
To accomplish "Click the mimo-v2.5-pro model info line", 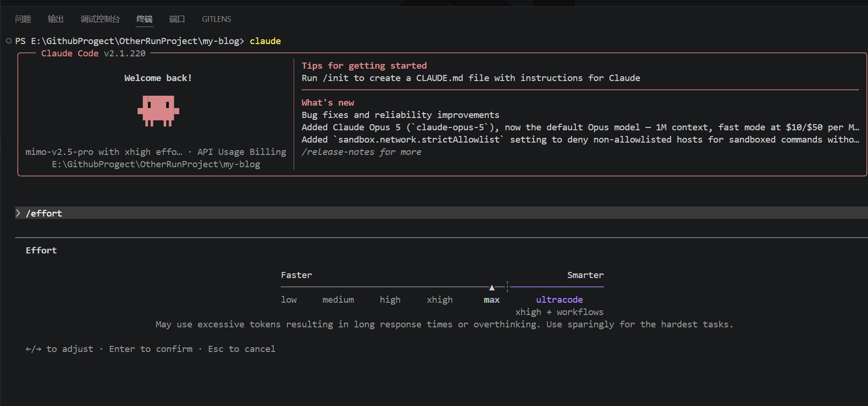I will (x=156, y=152).
